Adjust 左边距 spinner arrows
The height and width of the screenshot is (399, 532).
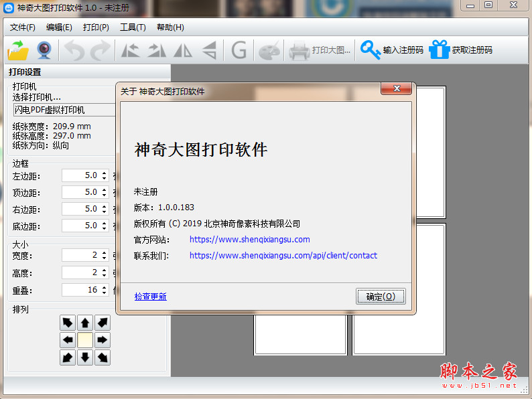click(x=105, y=175)
